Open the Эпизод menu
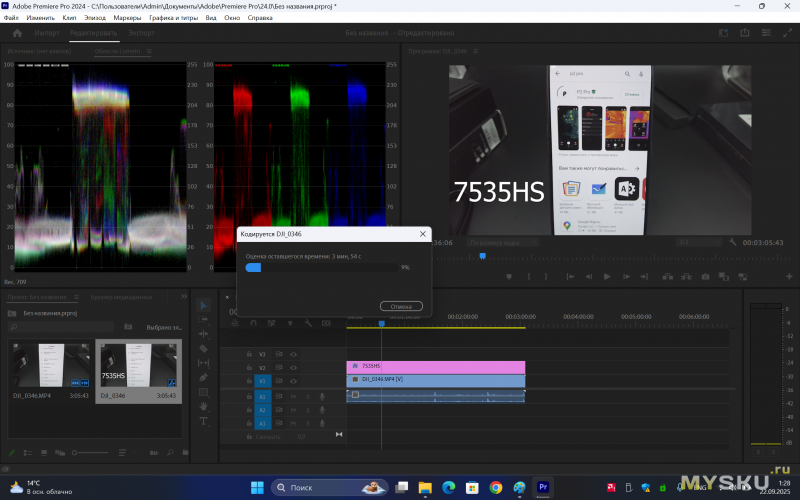 coord(95,17)
